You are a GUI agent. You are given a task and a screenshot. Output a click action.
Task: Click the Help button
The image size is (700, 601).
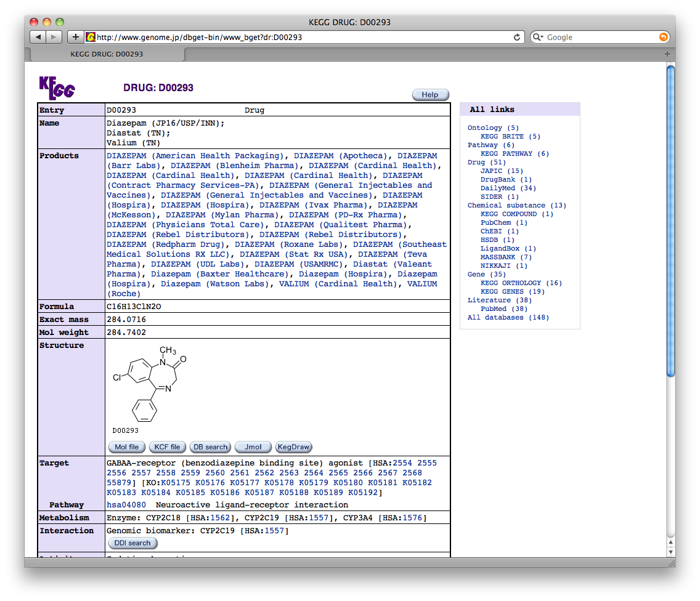(430, 95)
